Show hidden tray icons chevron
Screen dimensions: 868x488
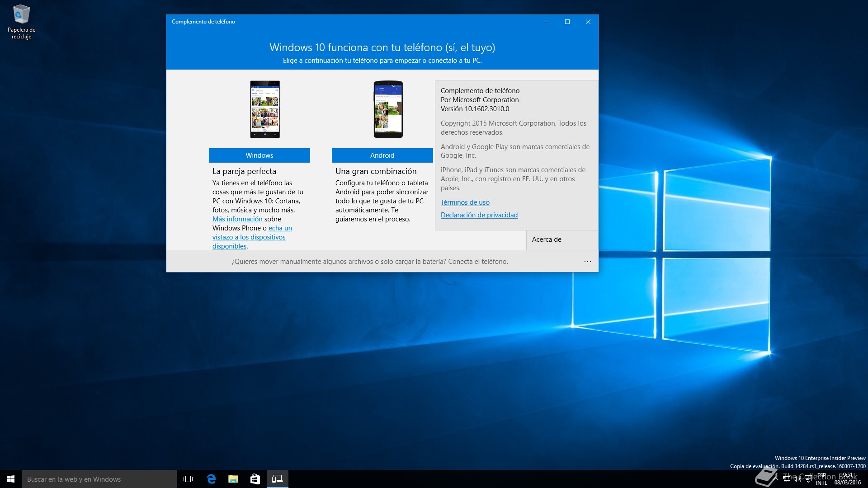[776, 479]
